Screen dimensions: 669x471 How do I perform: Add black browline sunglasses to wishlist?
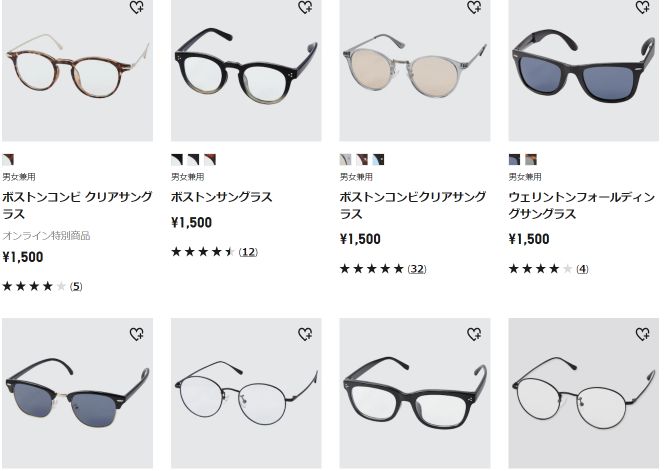pyautogui.click(x=137, y=334)
